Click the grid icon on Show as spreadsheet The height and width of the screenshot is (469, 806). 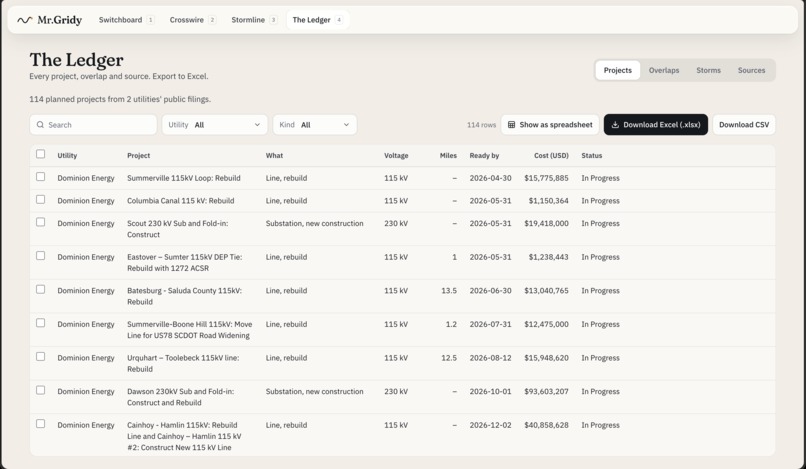point(511,125)
